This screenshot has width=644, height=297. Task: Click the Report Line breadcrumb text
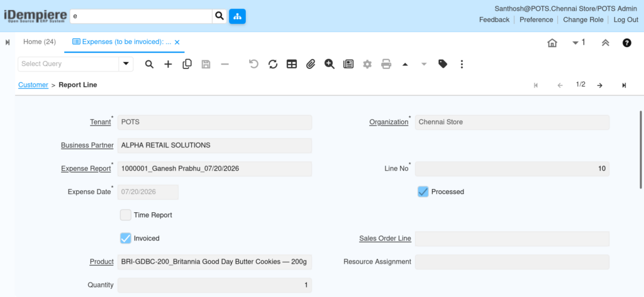(78, 85)
